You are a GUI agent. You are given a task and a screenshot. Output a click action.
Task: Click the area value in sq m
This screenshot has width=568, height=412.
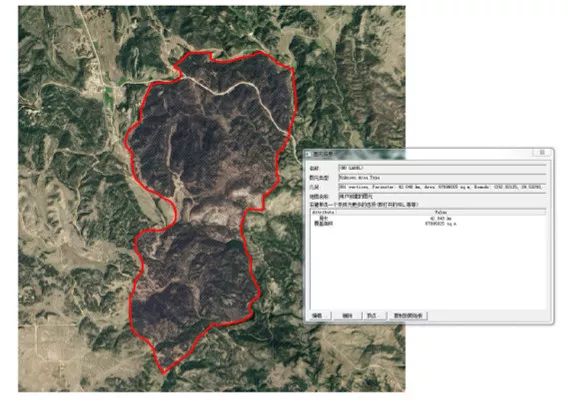tap(440, 224)
